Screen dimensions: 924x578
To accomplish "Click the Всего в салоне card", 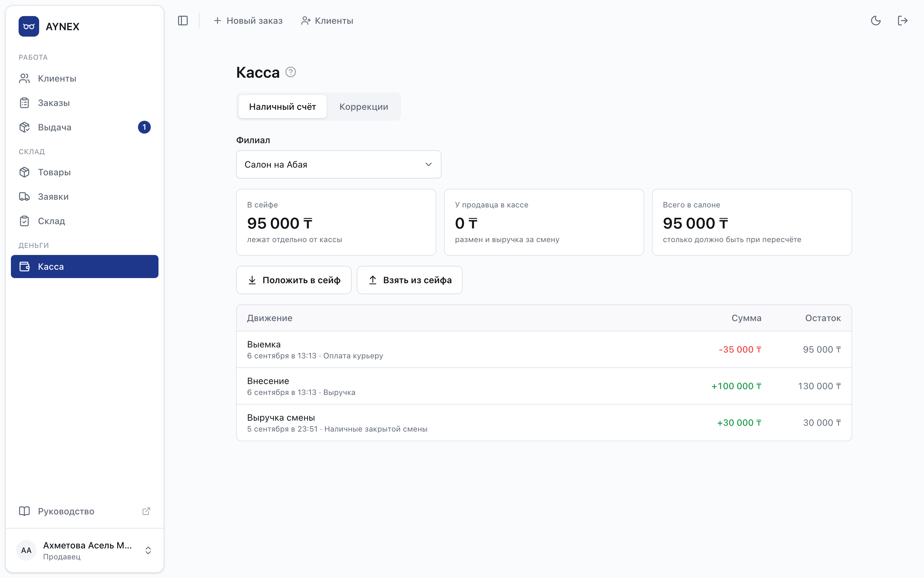I will pos(751,222).
